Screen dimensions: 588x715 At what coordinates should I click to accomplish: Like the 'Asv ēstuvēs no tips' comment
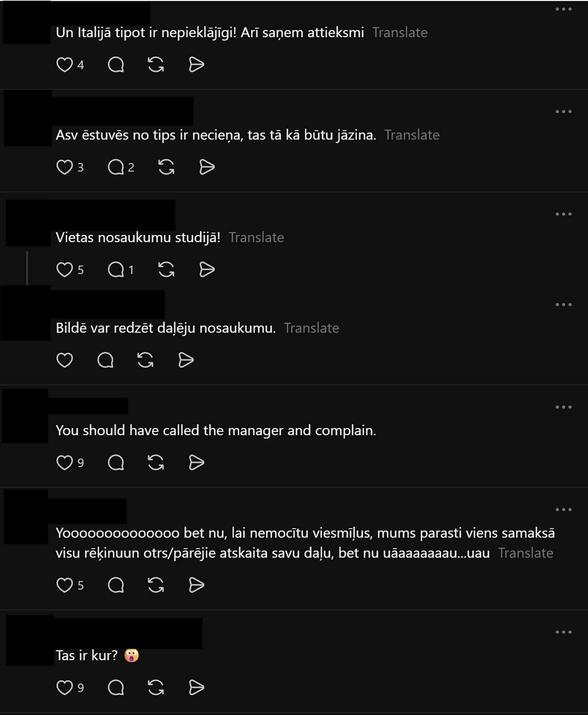click(65, 167)
